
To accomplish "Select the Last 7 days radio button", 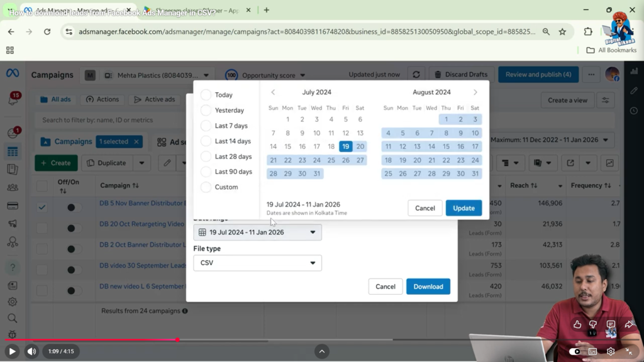I will click(x=206, y=125).
